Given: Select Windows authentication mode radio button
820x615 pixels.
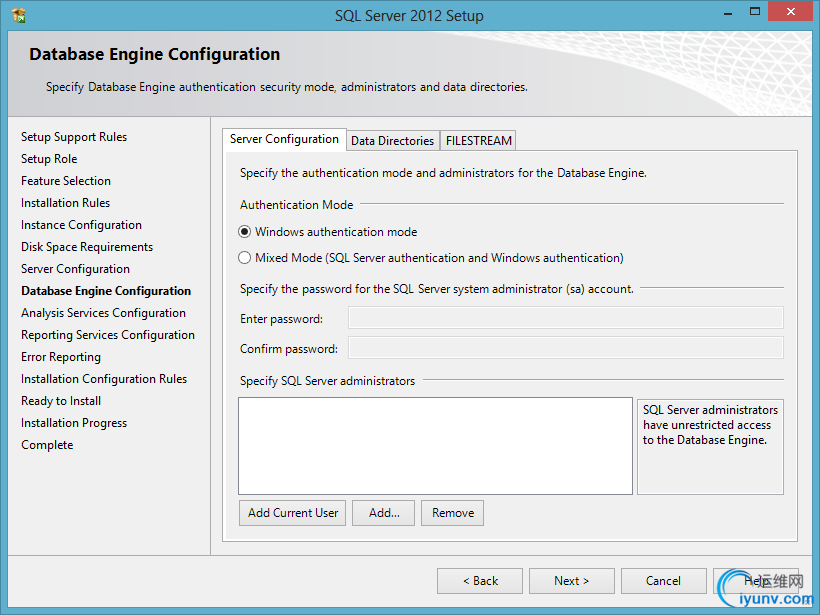Looking at the screenshot, I should (x=244, y=232).
